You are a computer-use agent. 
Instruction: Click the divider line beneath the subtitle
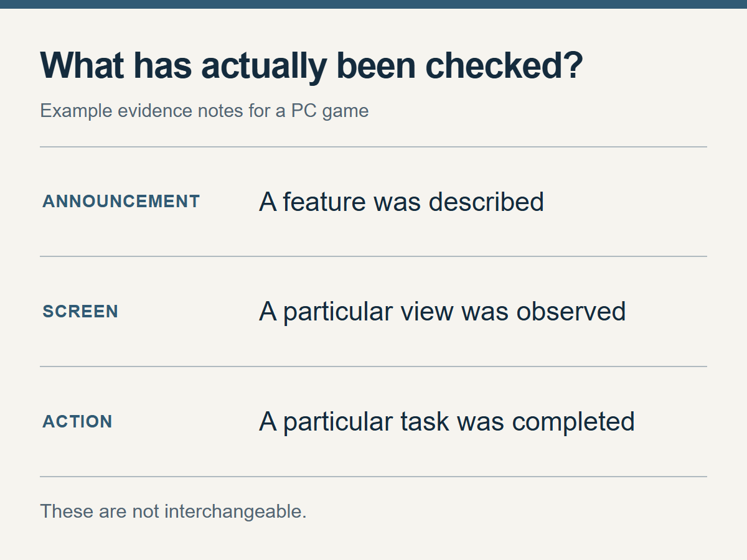pos(374,147)
